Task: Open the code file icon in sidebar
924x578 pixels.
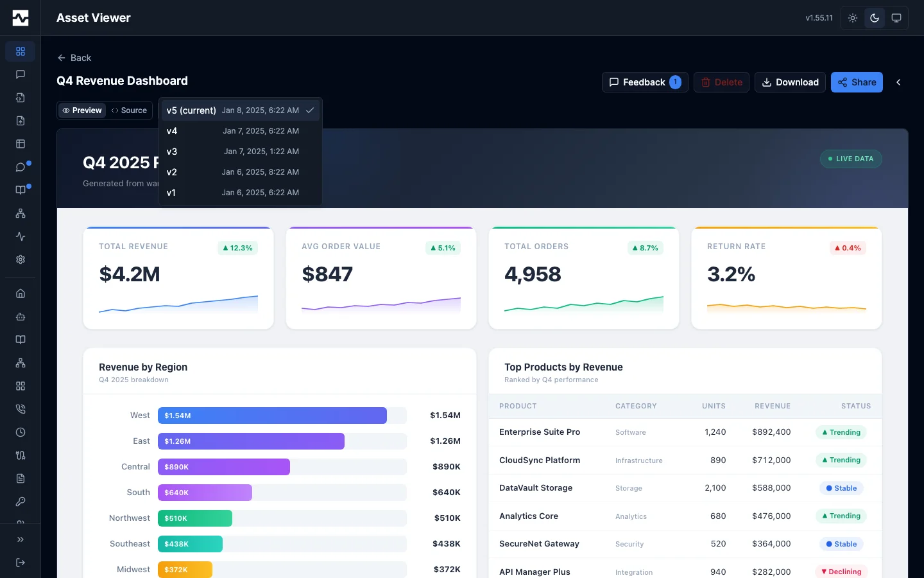Action: (x=21, y=98)
